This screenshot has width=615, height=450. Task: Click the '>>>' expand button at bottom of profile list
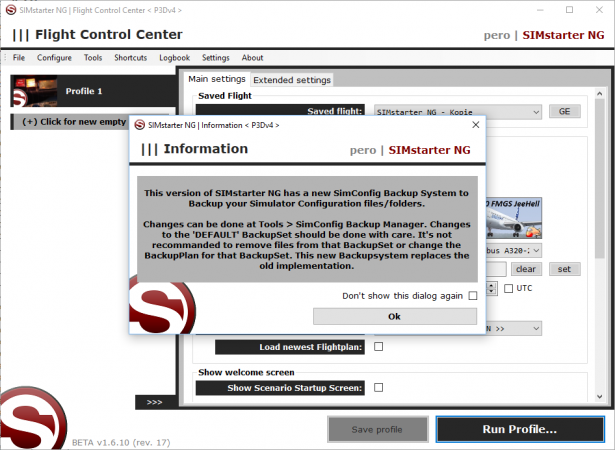[155, 402]
